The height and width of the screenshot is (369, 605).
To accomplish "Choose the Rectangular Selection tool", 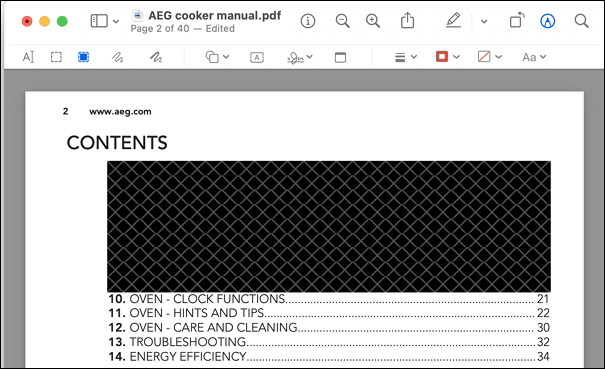I will 56,57.
